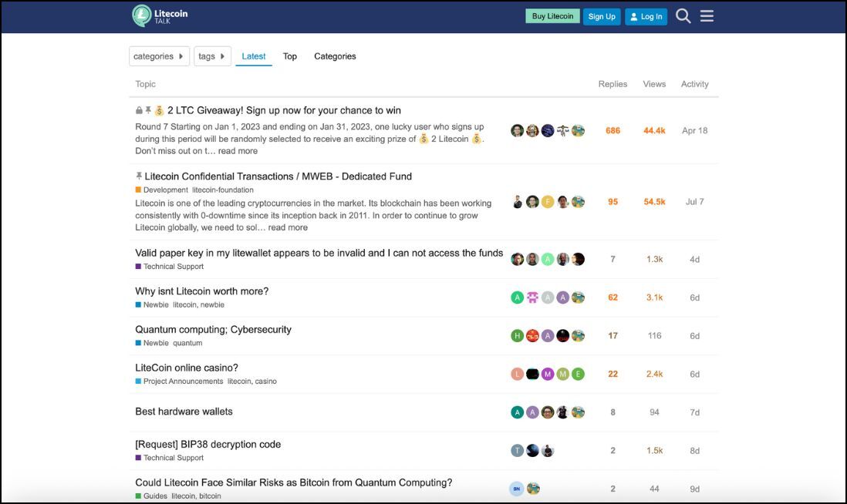Viewport: 847px width, 504px height.
Task: Click green A avatar in Why isnt Litecoin row
Action: 518,297
